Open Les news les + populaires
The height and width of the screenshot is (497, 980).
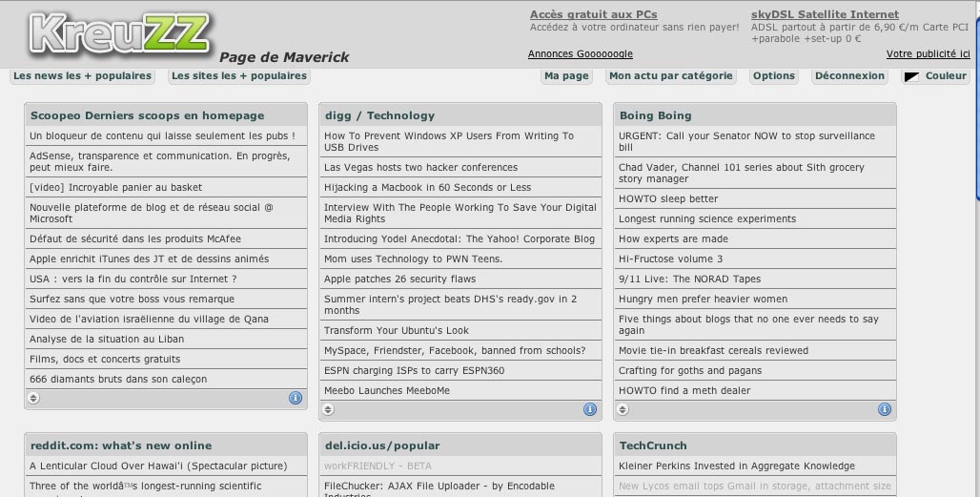click(83, 75)
